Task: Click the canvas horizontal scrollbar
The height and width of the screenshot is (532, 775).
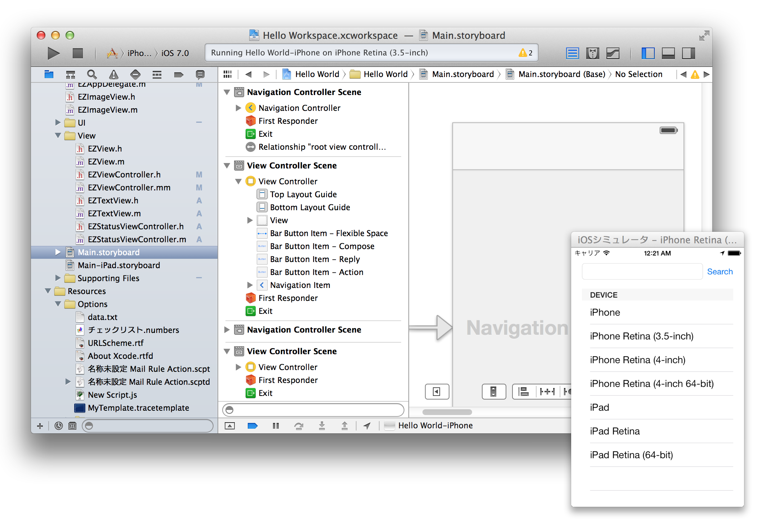Action: [x=447, y=412]
